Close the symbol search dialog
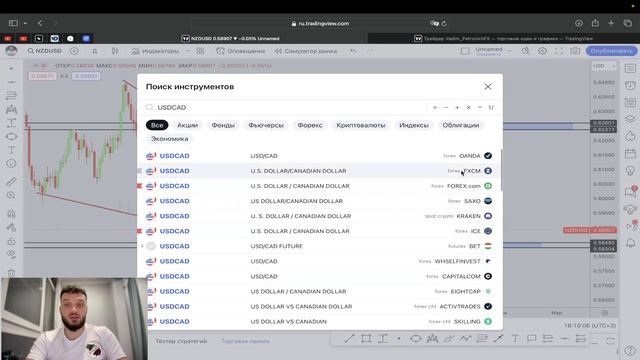Viewport: 640px width, 360px height. 488,87
